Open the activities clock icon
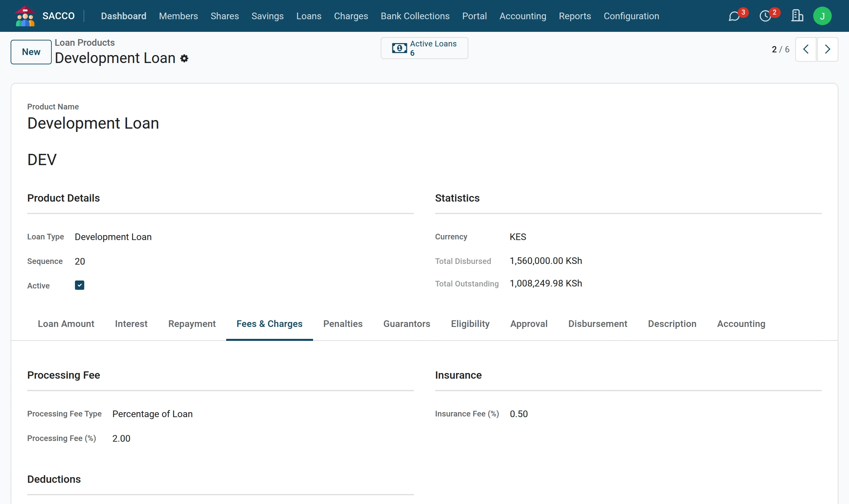 pos(765,16)
